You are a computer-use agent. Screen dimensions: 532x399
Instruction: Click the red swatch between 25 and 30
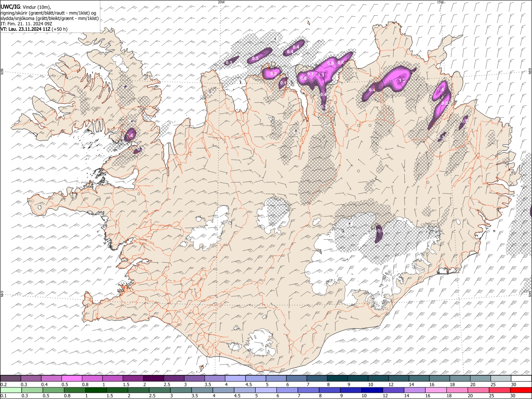[x=500, y=390]
